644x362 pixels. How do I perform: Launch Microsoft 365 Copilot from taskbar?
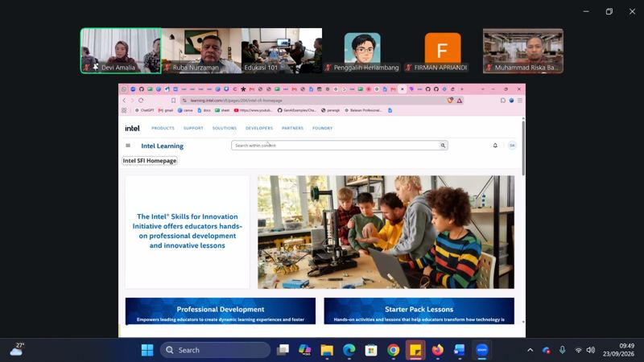[305, 350]
